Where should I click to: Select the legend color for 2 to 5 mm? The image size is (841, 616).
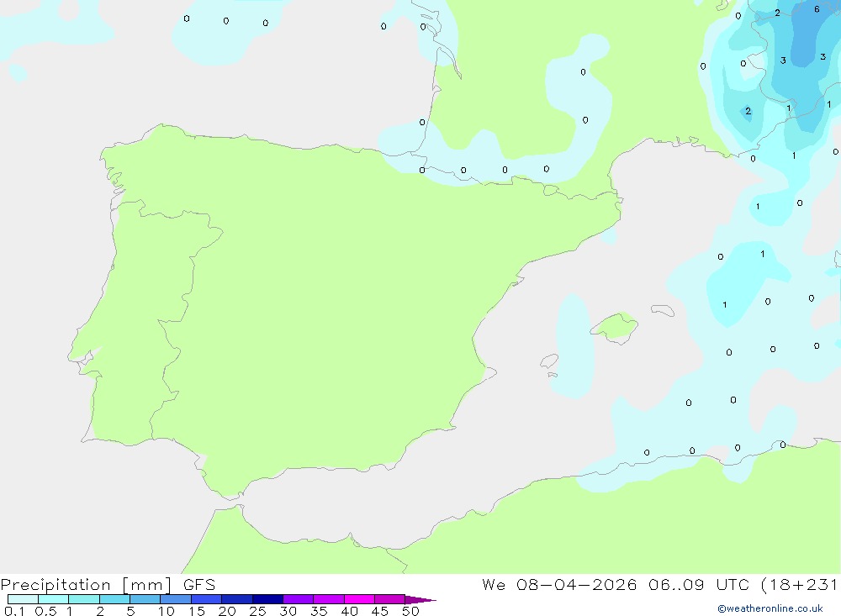[x=114, y=599]
